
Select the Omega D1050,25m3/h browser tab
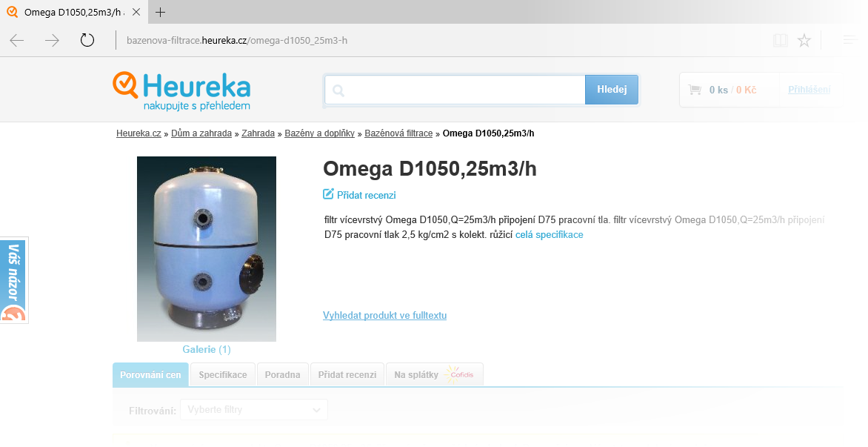pyautogui.click(x=74, y=12)
